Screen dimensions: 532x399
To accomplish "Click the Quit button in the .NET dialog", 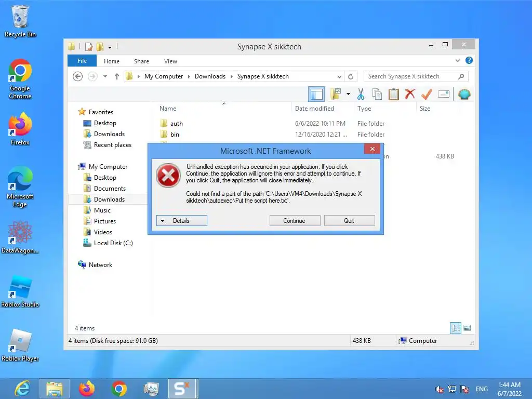I will point(350,220).
